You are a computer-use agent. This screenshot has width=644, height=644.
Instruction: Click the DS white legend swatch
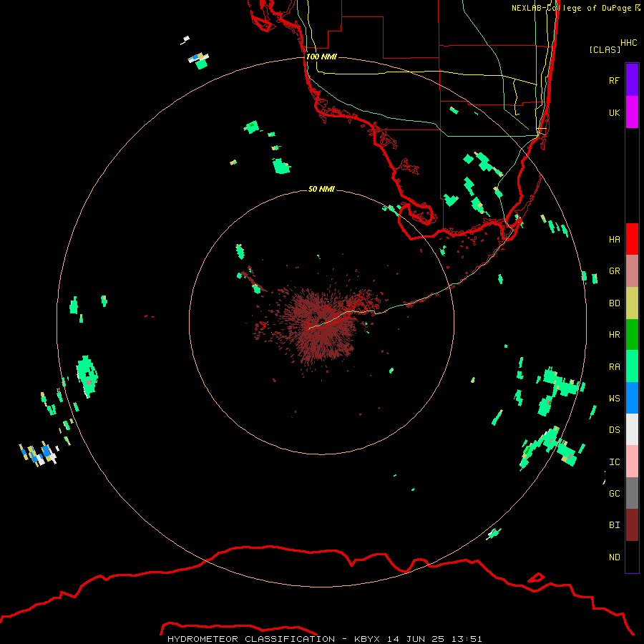click(632, 429)
